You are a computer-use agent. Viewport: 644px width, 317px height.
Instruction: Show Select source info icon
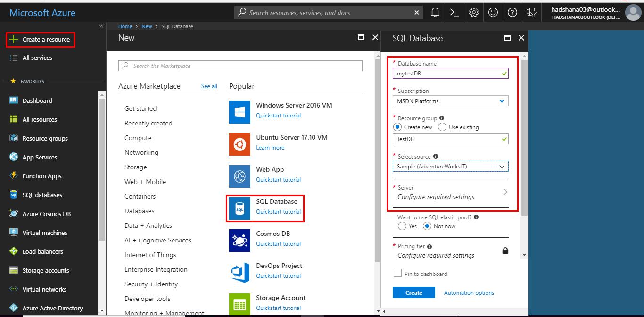(x=436, y=156)
